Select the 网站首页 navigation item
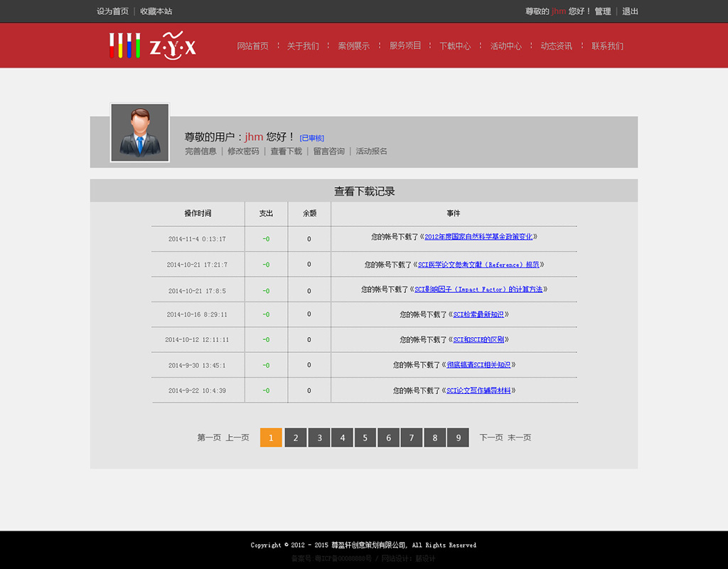The height and width of the screenshot is (569, 728). (253, 46)
